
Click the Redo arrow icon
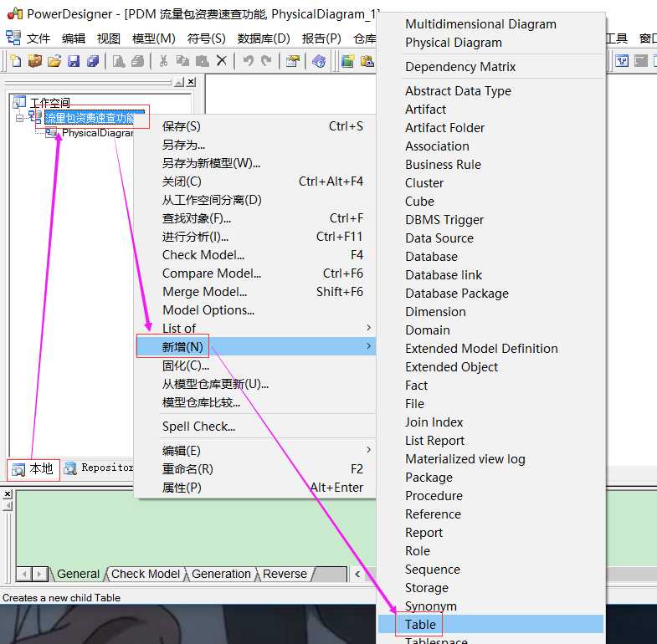tap(266, 61)
